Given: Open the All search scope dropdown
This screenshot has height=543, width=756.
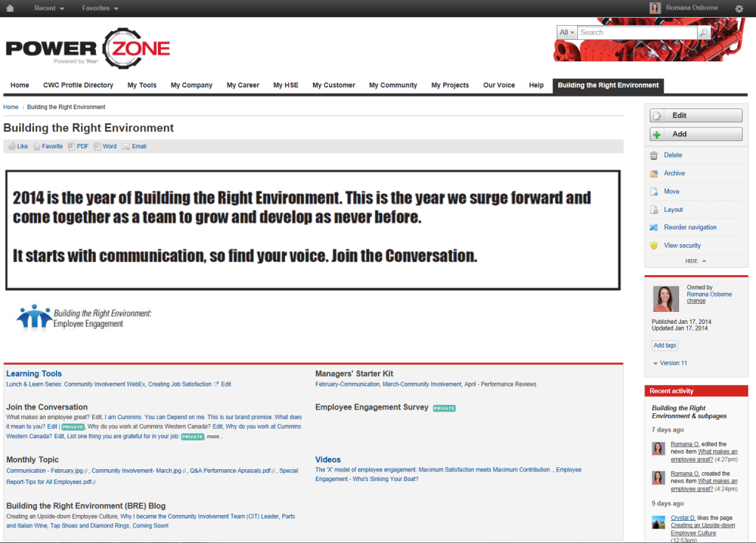Looking at the screenshot, I should click(566, 32).
